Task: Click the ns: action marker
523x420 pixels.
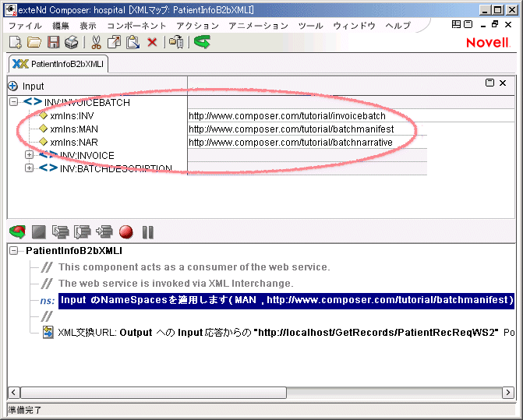Action: tap(48, 301)
